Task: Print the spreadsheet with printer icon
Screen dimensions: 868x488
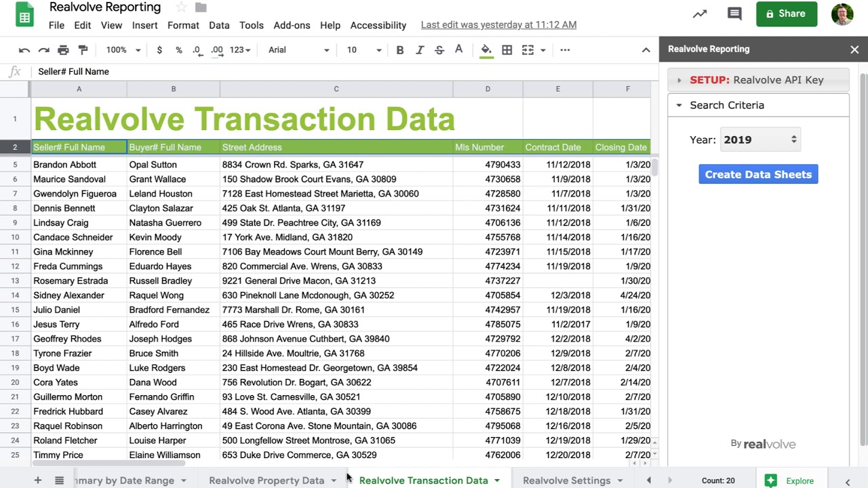Action: coord(63,50)
